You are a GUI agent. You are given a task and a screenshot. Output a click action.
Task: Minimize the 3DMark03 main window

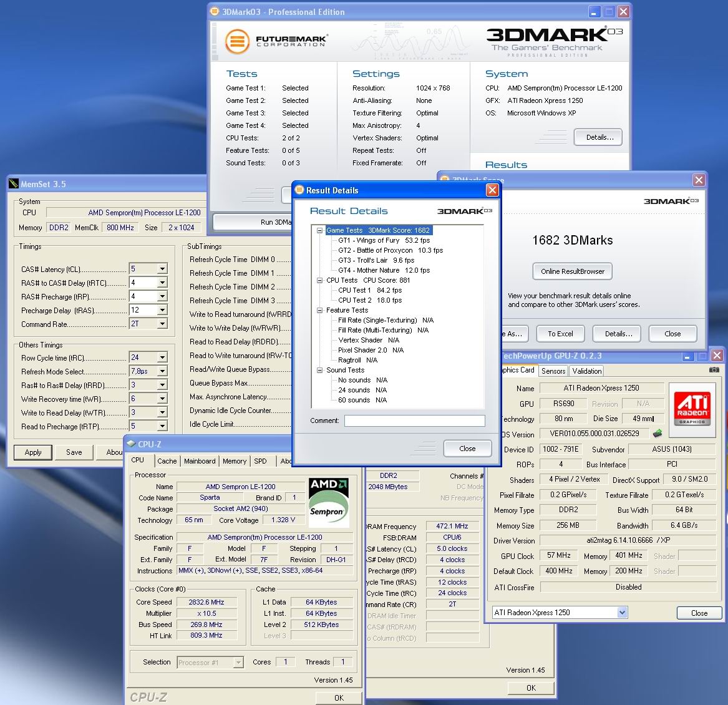pyautogui.click(x=595, y=11)
